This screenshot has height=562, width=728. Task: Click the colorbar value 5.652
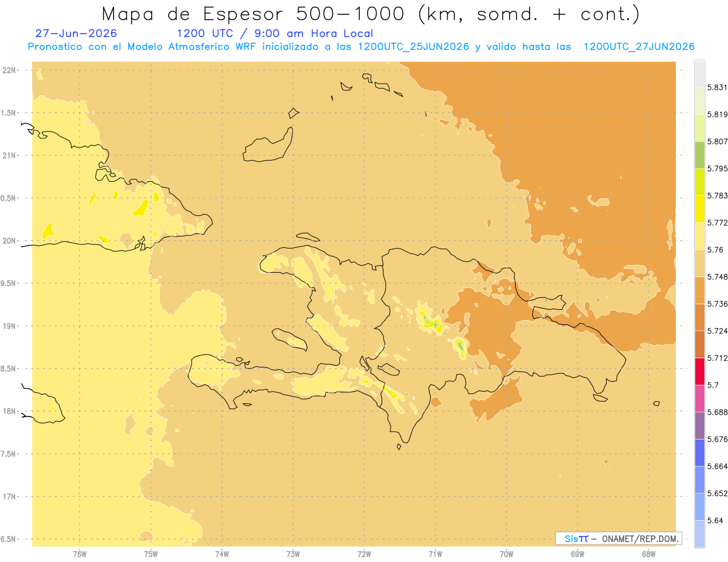click(717, 493)
